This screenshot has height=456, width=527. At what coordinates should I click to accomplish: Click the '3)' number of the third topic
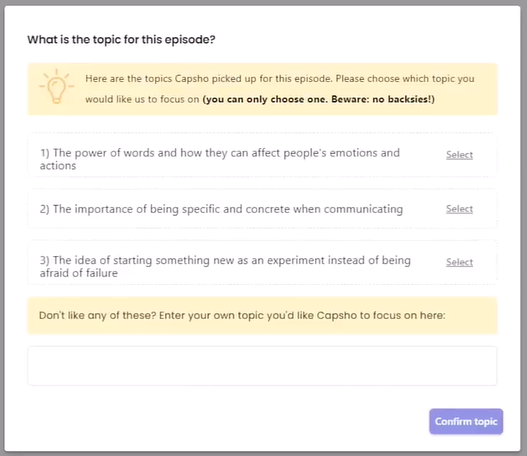tap(45, 260)
